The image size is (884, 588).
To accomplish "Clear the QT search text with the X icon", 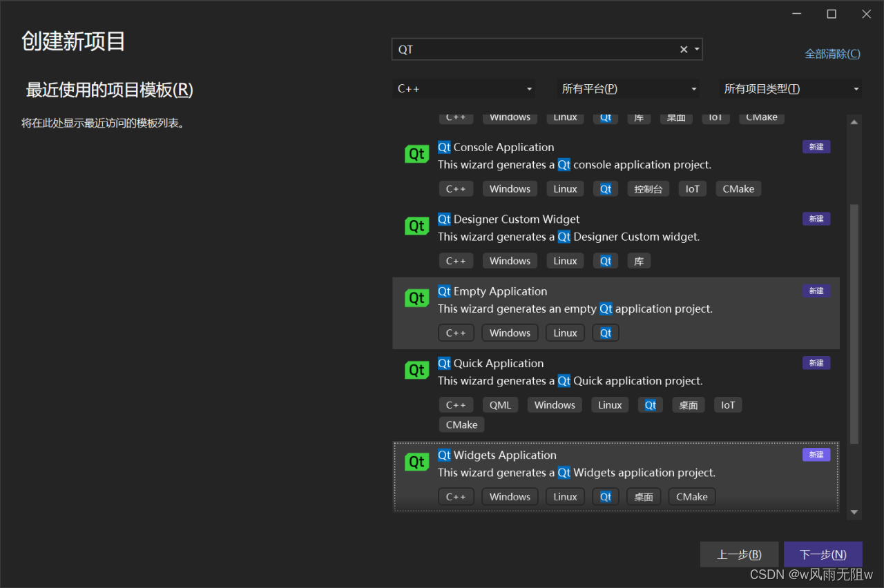I will click(684, 50).
